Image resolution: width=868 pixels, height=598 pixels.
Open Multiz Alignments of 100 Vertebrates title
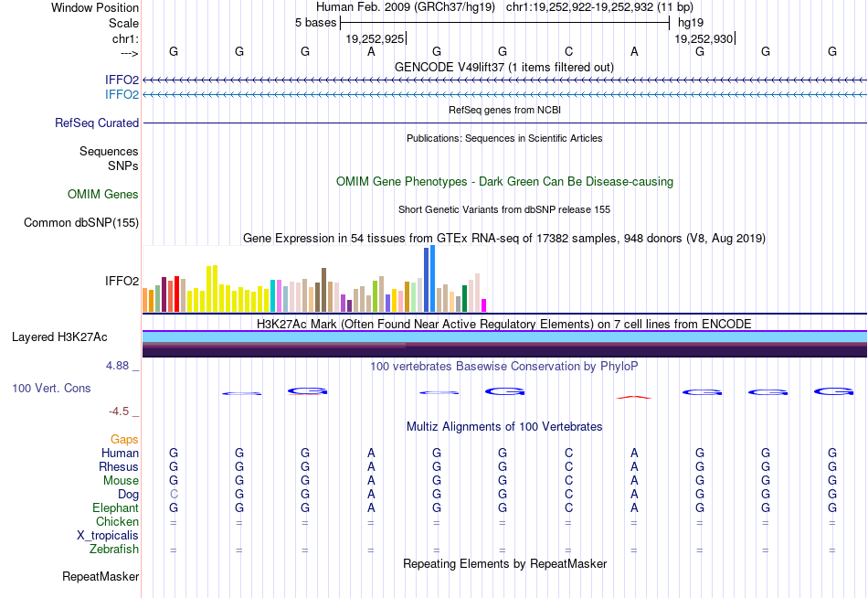504,427
